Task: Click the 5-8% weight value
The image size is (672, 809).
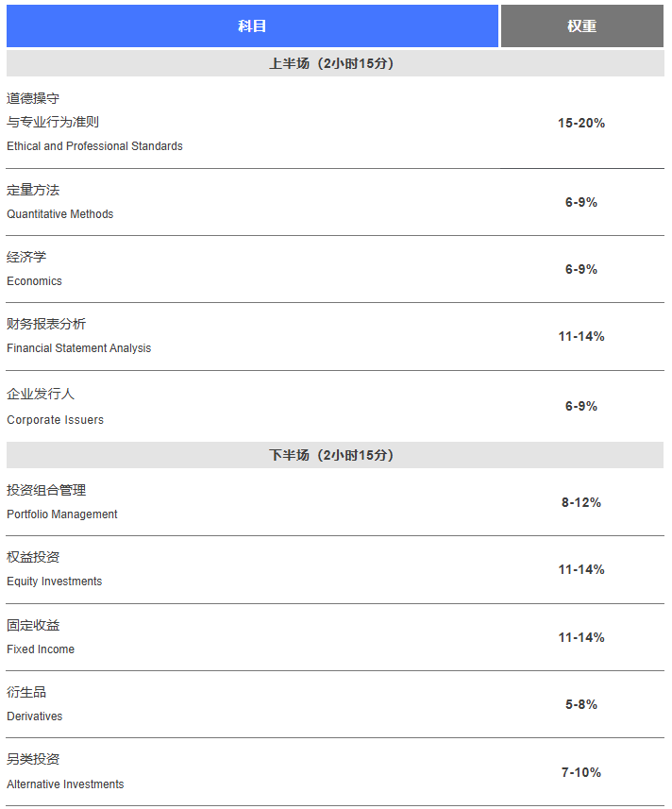Action: point(581,704)
